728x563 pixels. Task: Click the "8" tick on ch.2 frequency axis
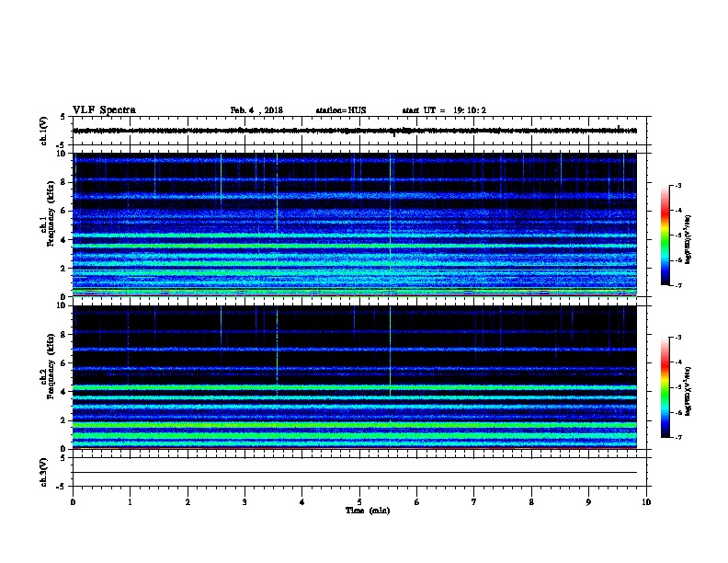point(63,335)
